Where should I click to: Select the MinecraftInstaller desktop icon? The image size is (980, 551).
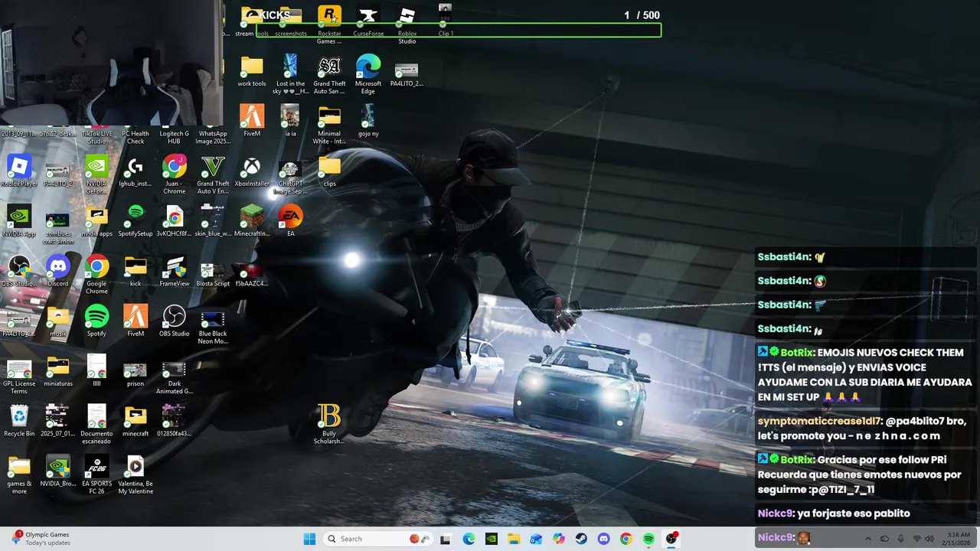[x=252, y=220]
